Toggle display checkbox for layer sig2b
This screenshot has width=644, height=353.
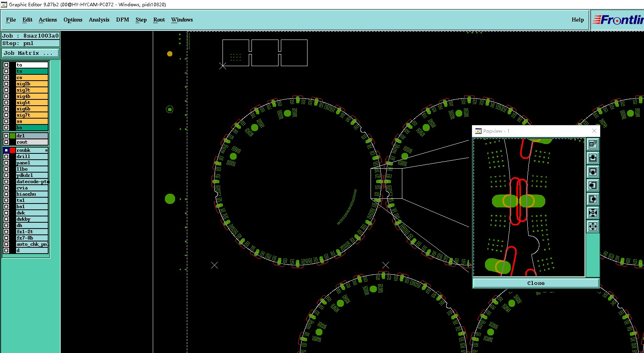pyautogui.click(x=6, y=84)
